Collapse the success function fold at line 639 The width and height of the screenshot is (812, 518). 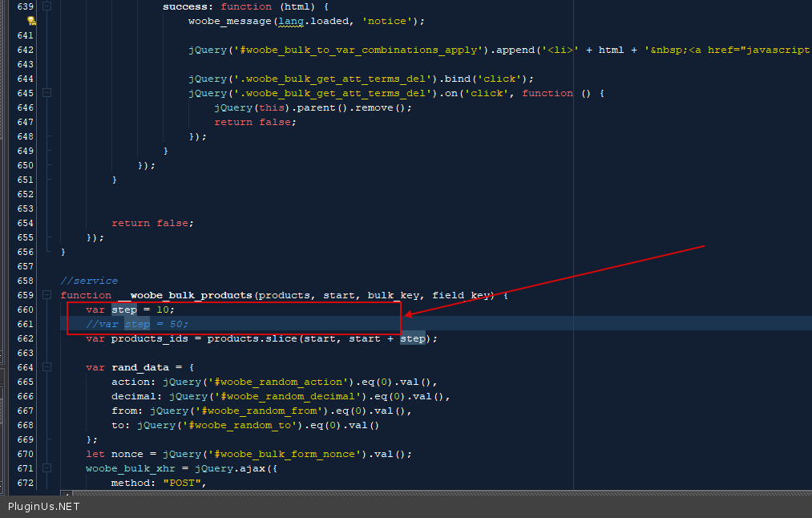click(47, 6)
